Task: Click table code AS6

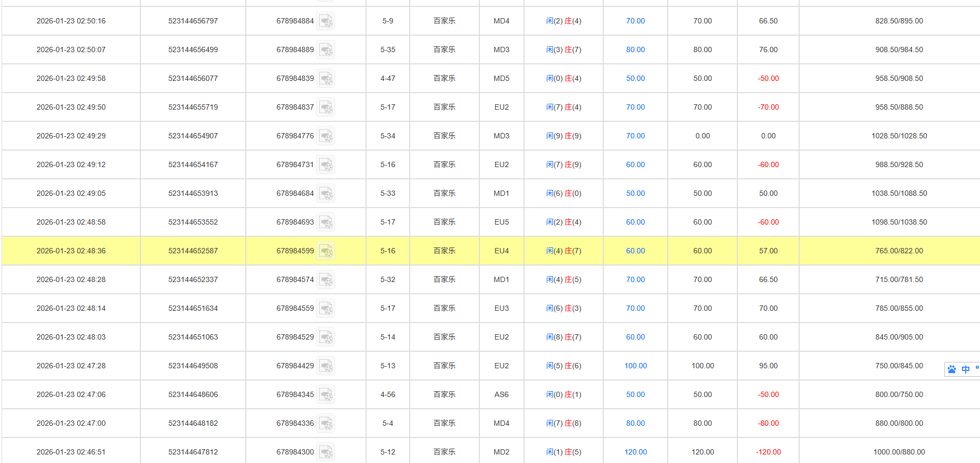Action: point(501,395)
